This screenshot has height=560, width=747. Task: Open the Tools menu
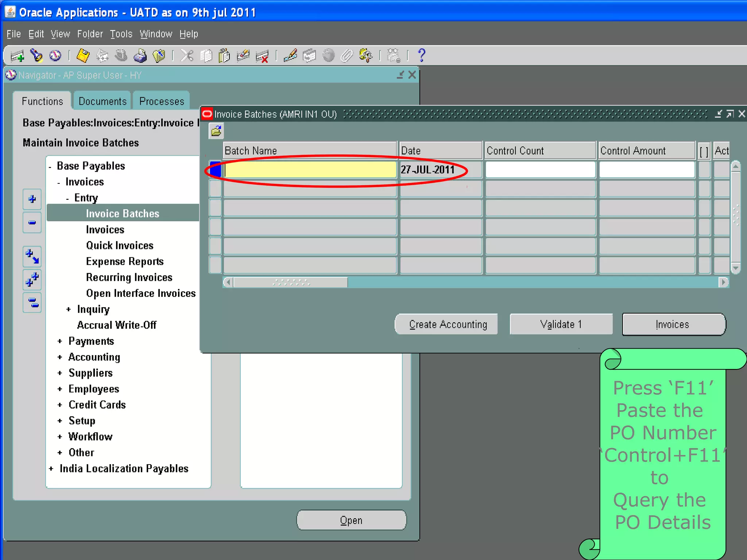(x=121, y=34)
